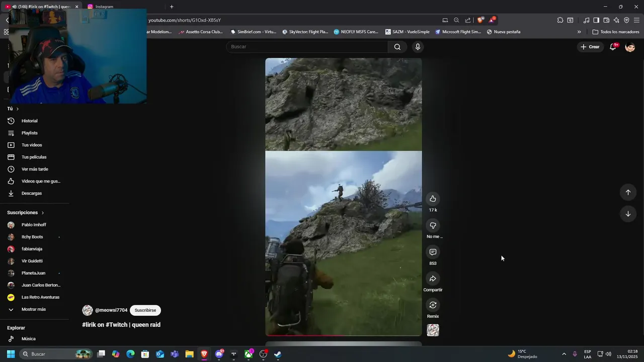The image size is (644, 362).
Task: Open PlanetaJuan channel subscription
Action: (x=34, y=274)
